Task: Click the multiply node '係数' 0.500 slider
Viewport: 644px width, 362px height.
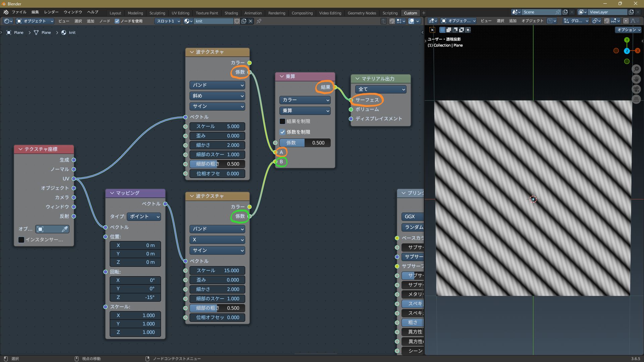Action: click(x=305, y=143)
